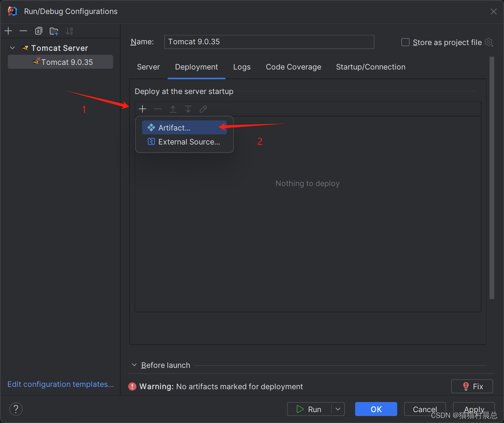Open the Run button dropdown arrow

coord(338,409)
